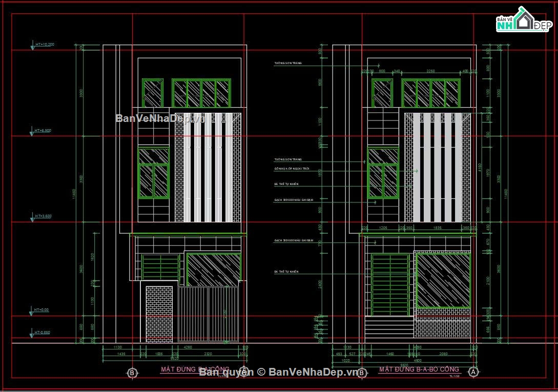Select grid bubble A under right elevation

point(473,371)
